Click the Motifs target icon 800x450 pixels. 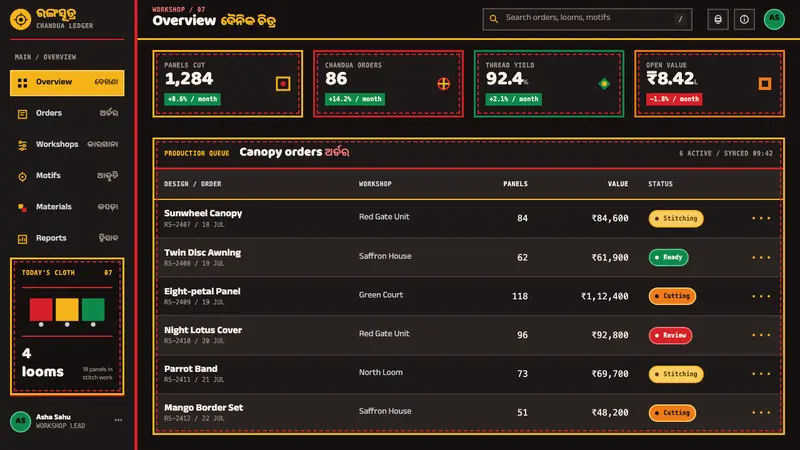(x=22, y=177)
